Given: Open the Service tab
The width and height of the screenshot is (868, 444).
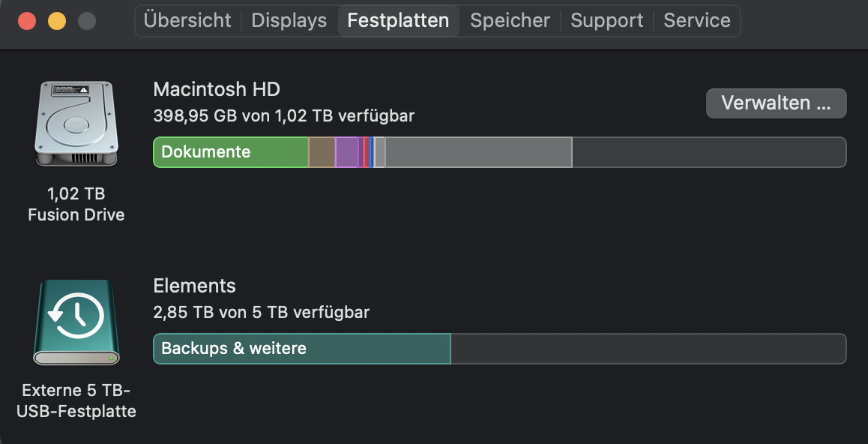Looking at the screenshot, I should pyautogui.click(x=696, y=20).
